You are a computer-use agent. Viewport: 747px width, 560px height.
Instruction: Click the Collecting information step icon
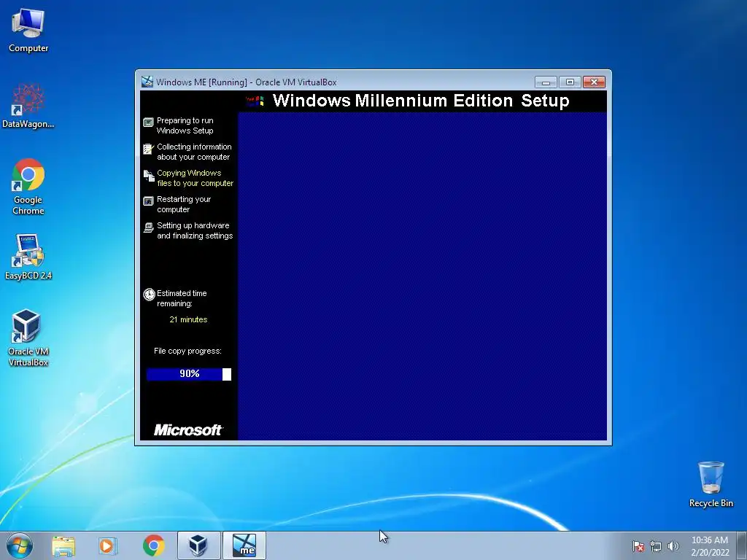(x=148, y=149)
